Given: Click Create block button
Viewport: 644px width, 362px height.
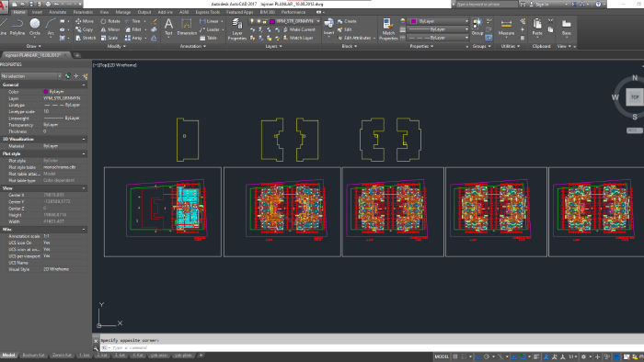Looking at the screenshot, I should tap(347, 21).
